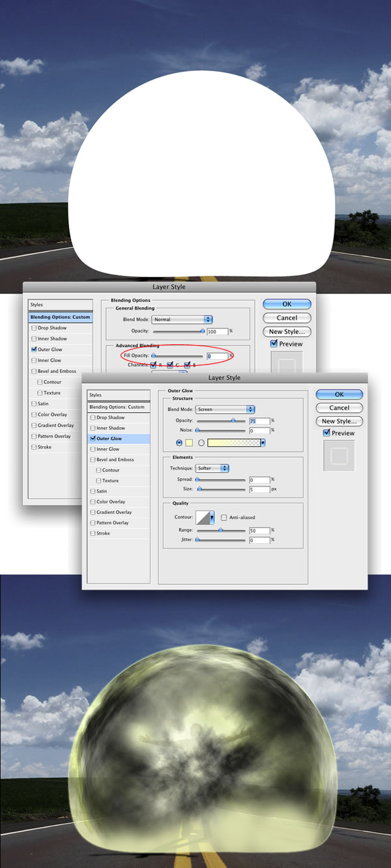
Task: Open the yellow gradient picker arrow
Action: pyautogui.click(x=263, y=443)
